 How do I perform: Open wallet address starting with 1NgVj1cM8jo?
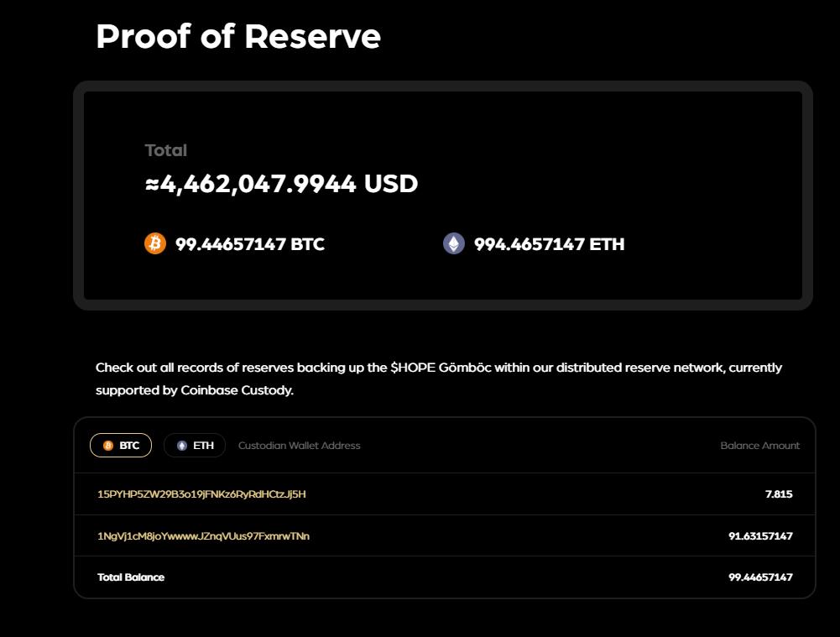203,535
